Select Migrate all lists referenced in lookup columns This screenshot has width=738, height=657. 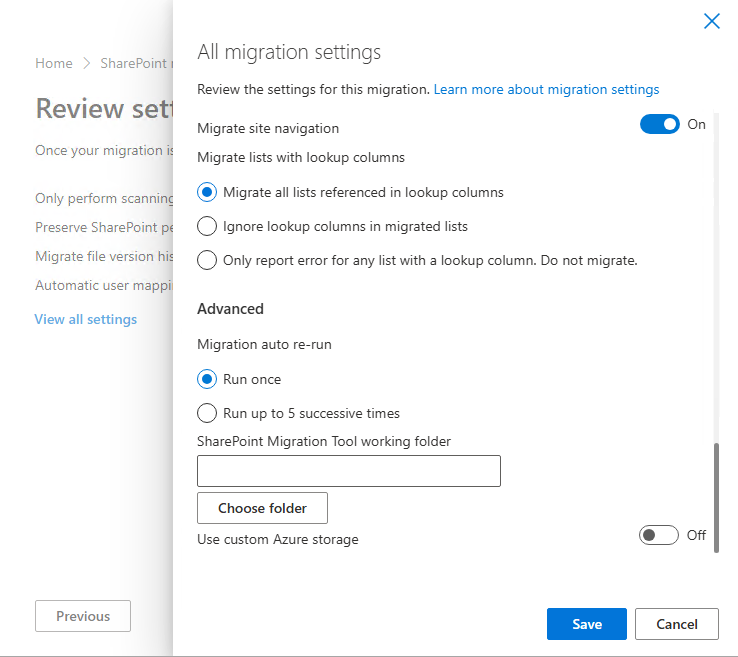[x=207, y=192]
